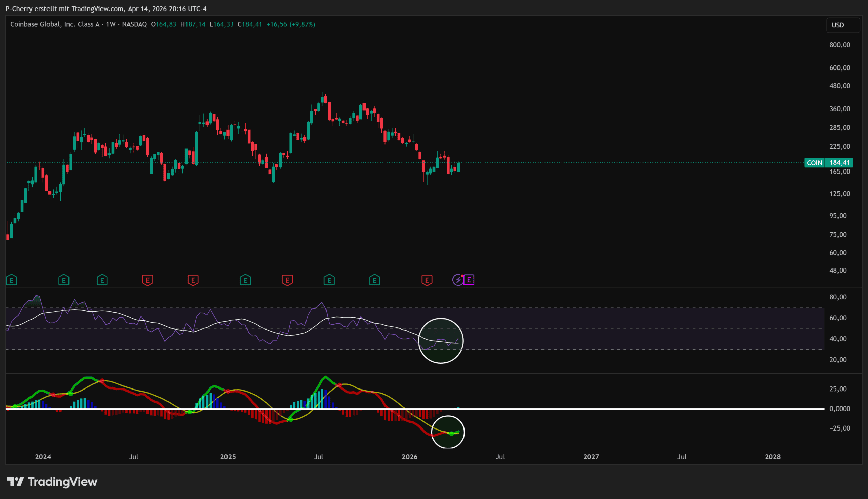Click the rightmost green earnings E marker
The image size is (868, 499).
[x=374, y=280]
